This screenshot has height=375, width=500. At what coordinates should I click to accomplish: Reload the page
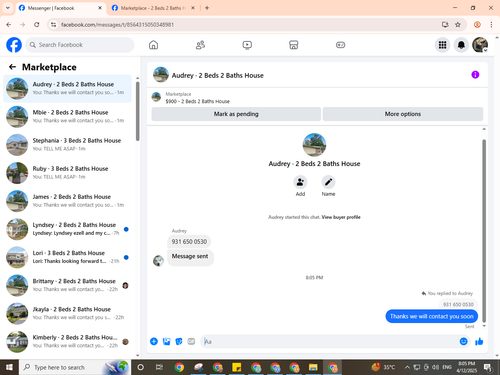pos(37,25)
